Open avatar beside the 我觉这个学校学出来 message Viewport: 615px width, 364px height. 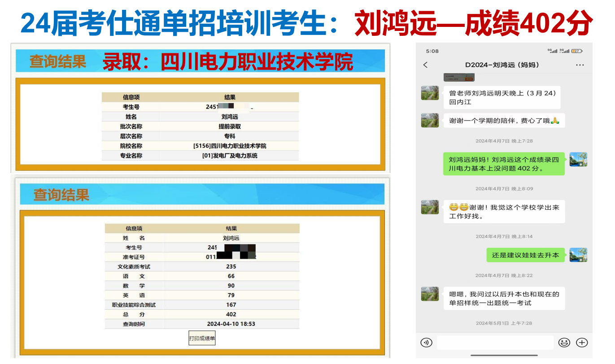430,207
